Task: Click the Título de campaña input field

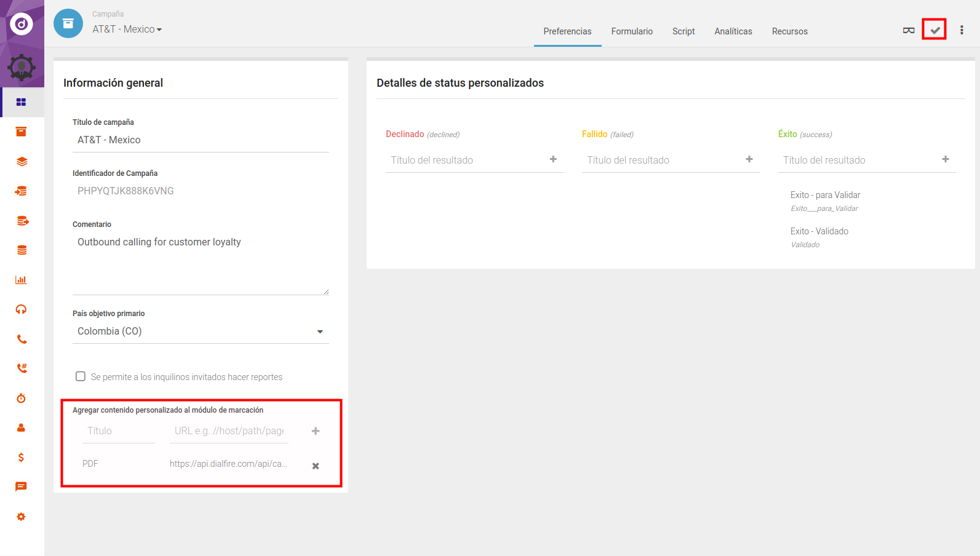Action: pyautogui.click(x=201, y=140)
